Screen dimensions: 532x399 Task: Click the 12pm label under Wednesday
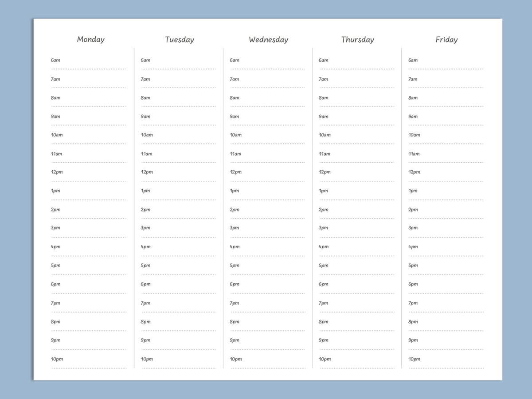[235, 172]
